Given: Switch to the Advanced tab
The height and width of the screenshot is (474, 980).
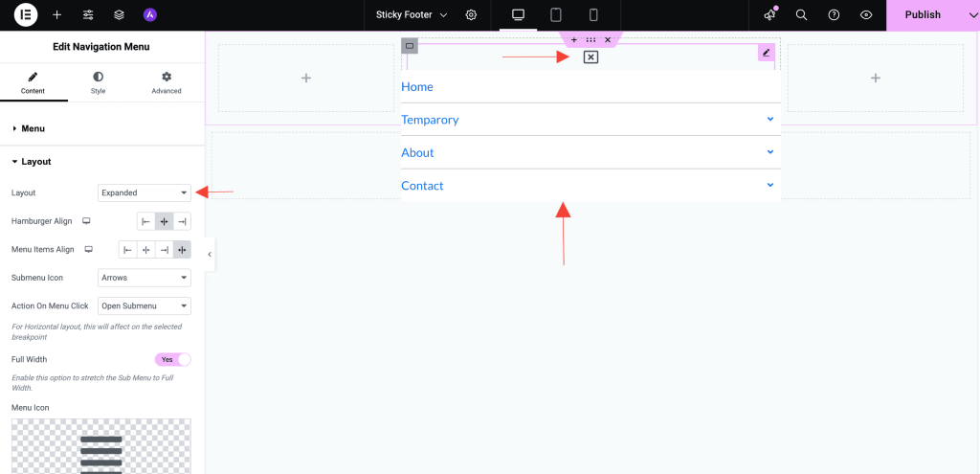Looking at the screenshot, I should tap(166, 82).
